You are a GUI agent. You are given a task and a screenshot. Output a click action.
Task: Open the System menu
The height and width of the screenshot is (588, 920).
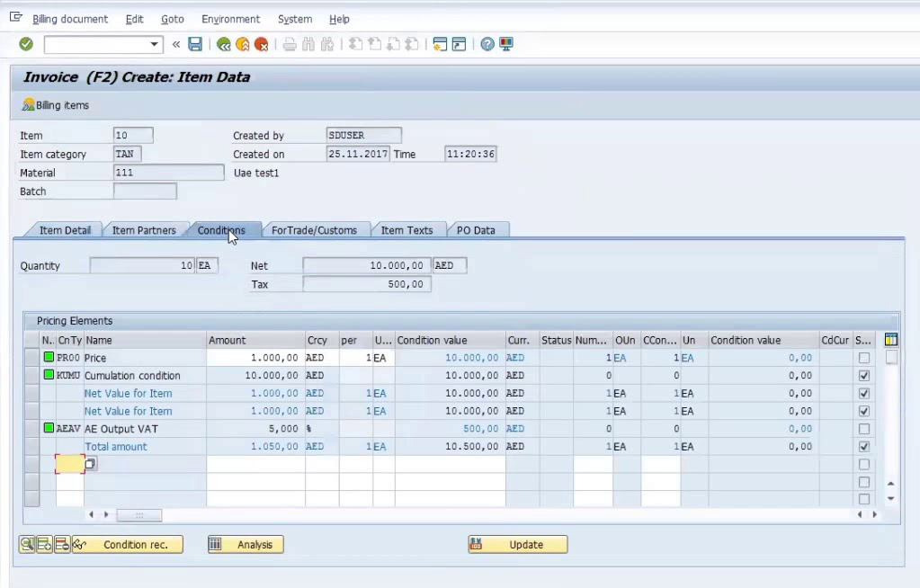[x=295, y=19]
